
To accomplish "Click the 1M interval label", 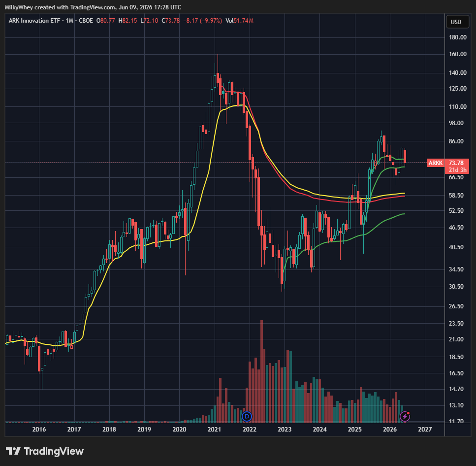I will pyautogui.click(x=70, y=21).
